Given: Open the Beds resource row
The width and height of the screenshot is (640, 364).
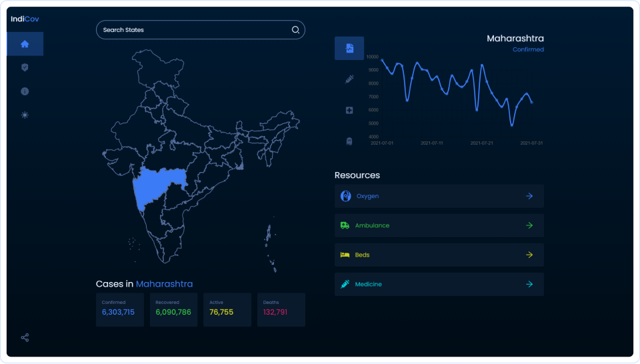Looking at the screenshot, I should [439, 255].
